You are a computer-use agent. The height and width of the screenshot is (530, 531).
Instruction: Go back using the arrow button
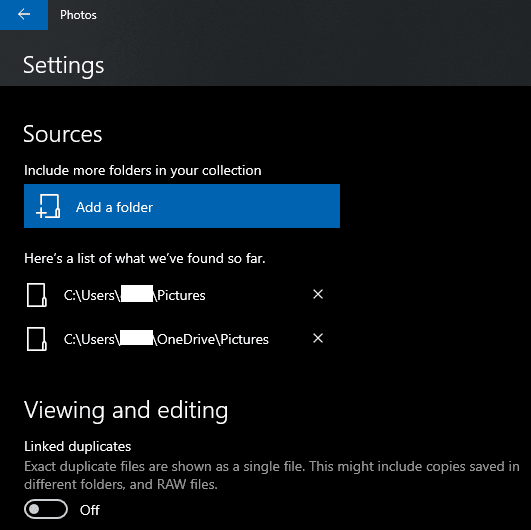point(24,15)
